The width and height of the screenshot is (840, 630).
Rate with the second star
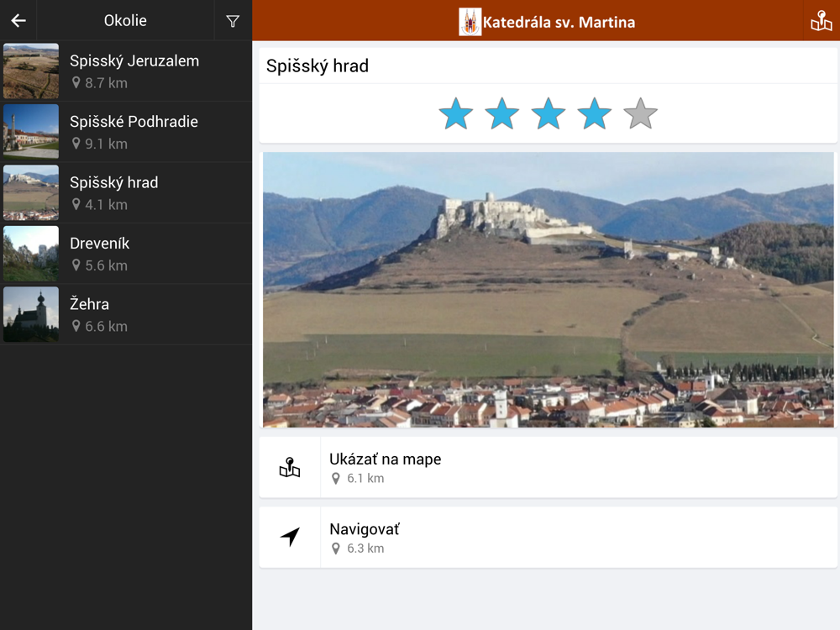tap(502, 113)
